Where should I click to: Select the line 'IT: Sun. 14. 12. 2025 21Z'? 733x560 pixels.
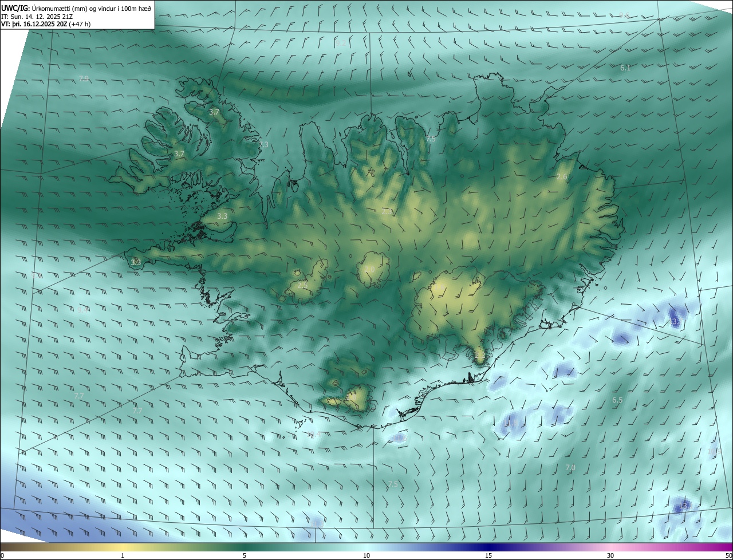pyautogui.click(x=37, y=16)
